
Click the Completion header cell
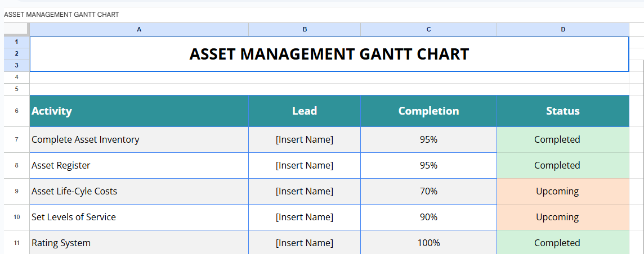(x=428, y=111)
